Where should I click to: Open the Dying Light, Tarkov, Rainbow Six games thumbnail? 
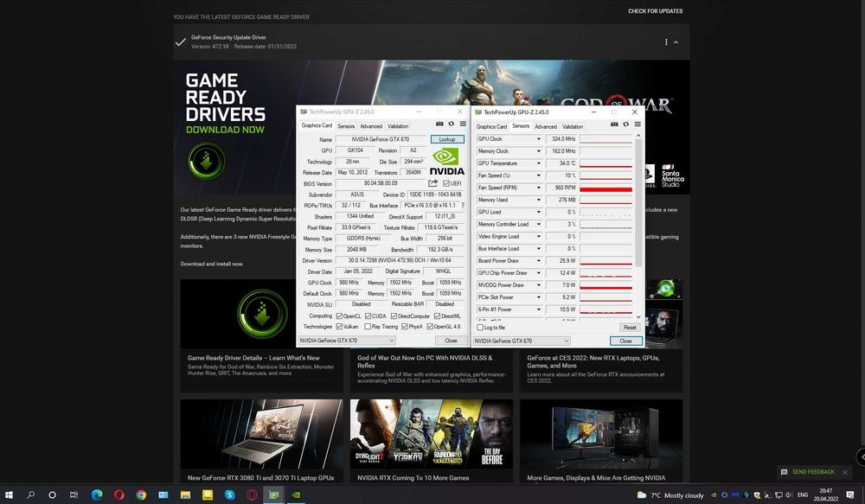[x=432, y=434]
